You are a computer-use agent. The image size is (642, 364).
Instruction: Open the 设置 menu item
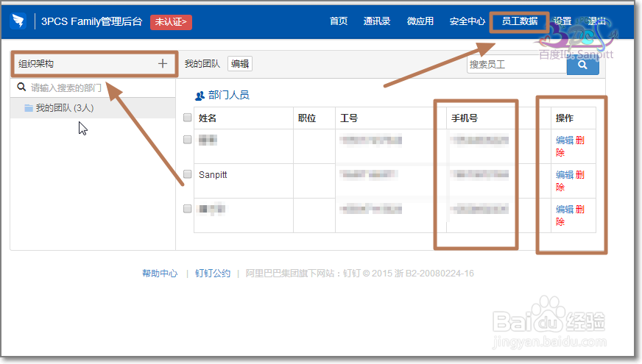coord(562,21)
